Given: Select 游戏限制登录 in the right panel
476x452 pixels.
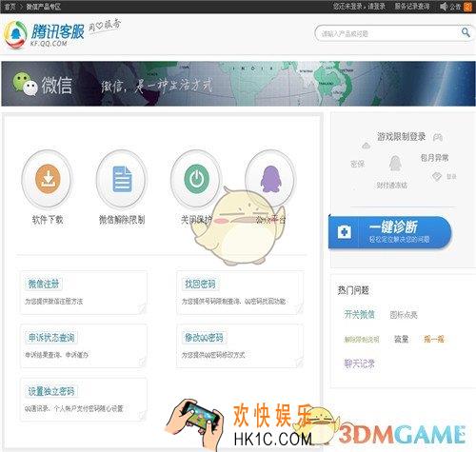Looking at the screenshot, I should [401, 137].
